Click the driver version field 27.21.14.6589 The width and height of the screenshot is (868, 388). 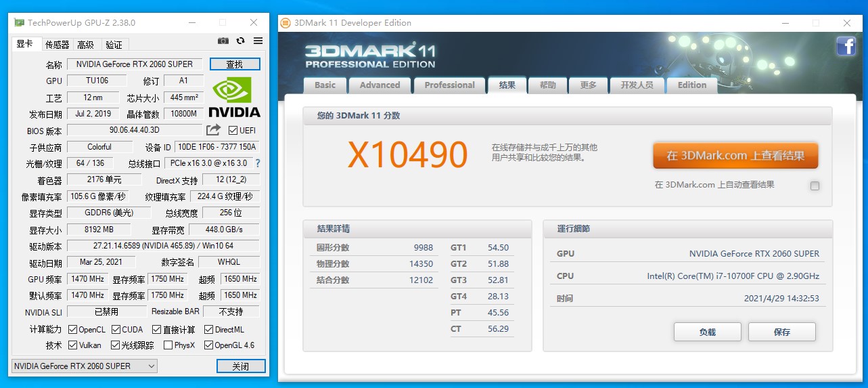pos(163,246)
